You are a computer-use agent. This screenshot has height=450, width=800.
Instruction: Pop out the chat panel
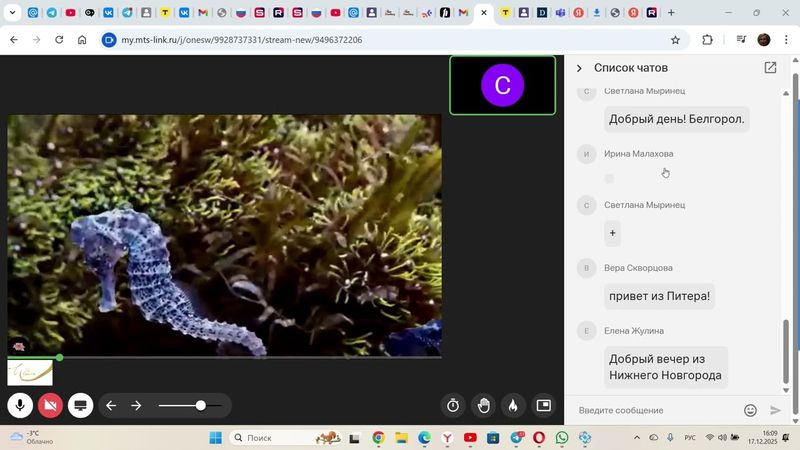point(770,68)
